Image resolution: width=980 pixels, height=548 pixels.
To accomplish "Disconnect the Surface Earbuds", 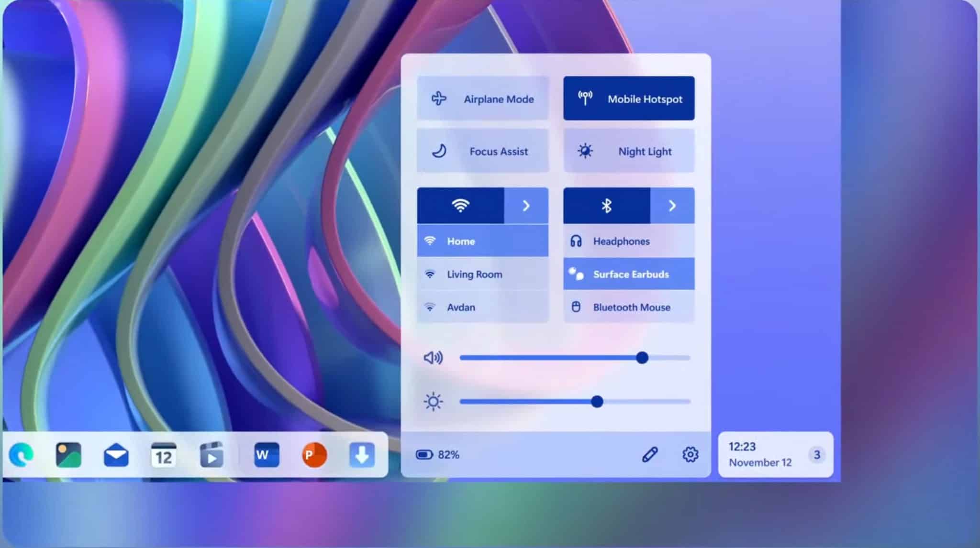I will (x=628, y=274).
